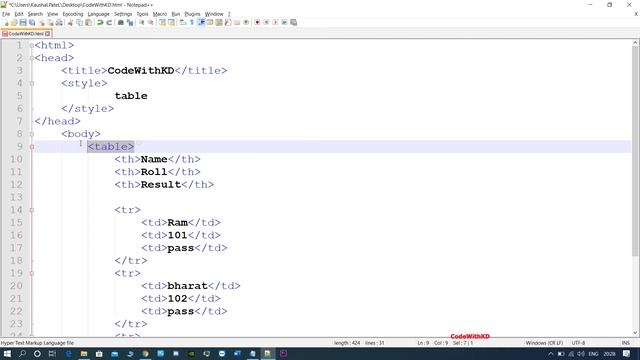This screenshot has height=360, width=640.
Task: Click the Save All toolbar icon
Action: click(32, 22)
